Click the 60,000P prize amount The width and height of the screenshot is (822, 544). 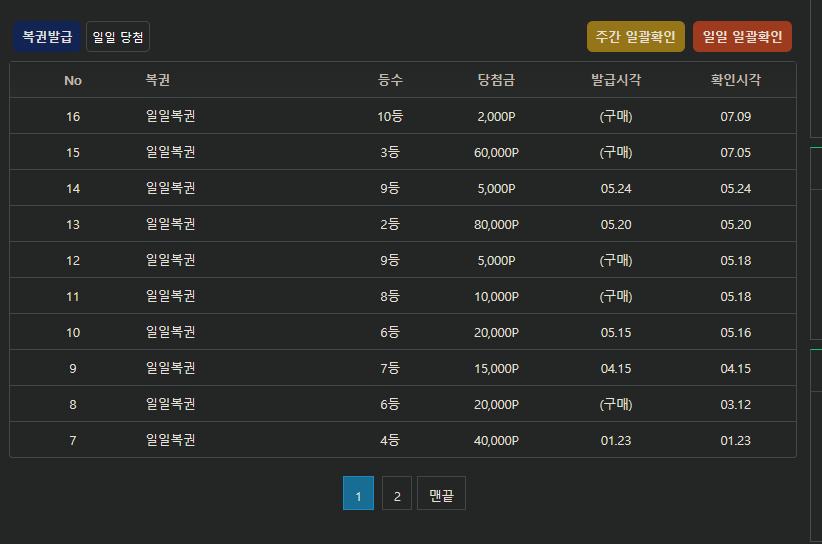click(x=496, y=153)
